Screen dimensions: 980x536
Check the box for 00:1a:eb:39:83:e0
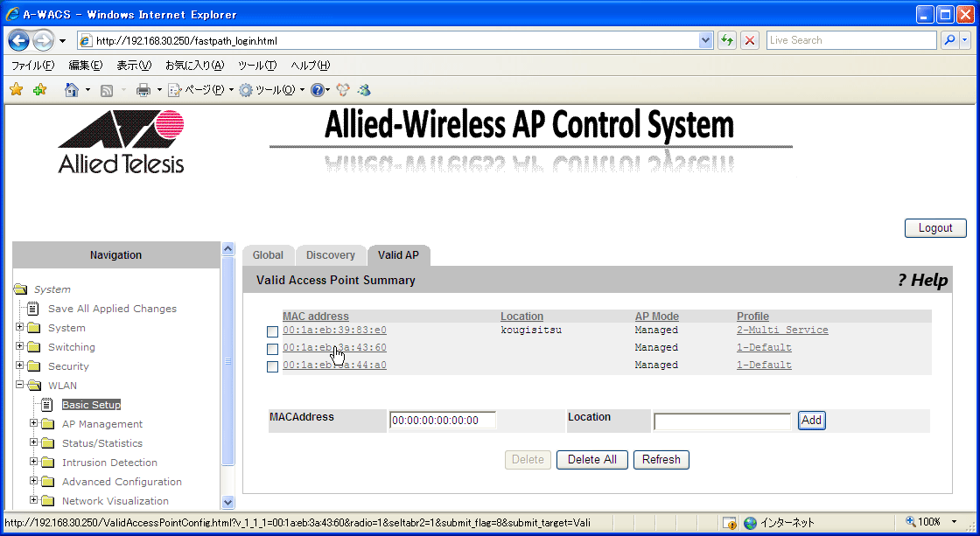pyautogui.click(x=272, y=331)
